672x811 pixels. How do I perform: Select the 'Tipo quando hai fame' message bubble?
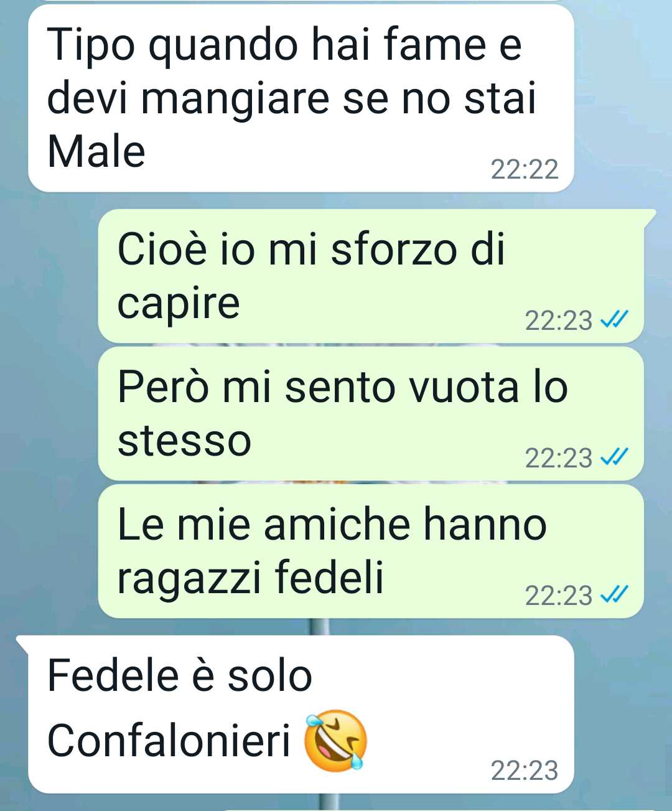tap(301, 98)
